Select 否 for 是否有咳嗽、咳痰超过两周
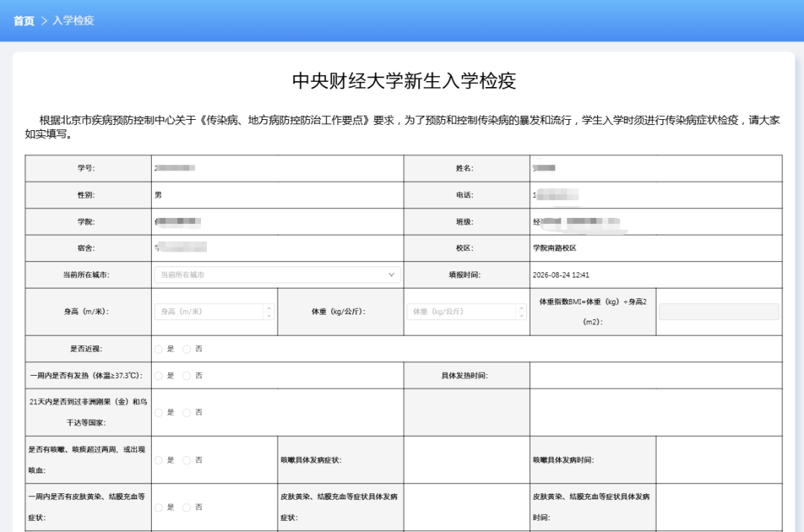This screenshot has width=804, height=532. 187,461
